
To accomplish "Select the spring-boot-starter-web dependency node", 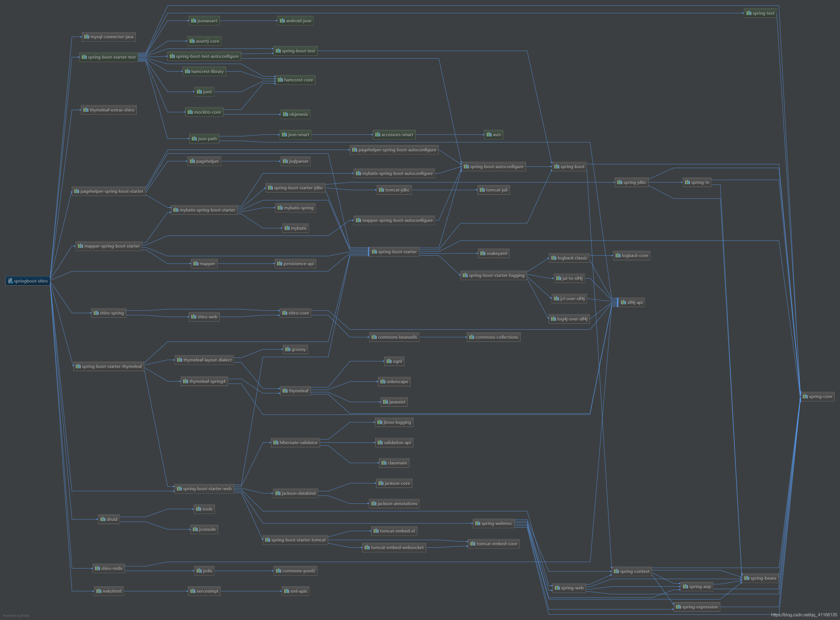I will point(204,488).
